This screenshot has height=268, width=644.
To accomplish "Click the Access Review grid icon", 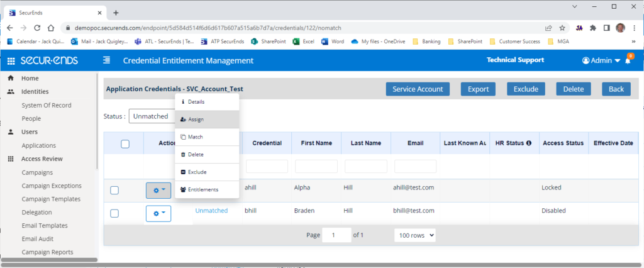I will click(x=11, y=159).
